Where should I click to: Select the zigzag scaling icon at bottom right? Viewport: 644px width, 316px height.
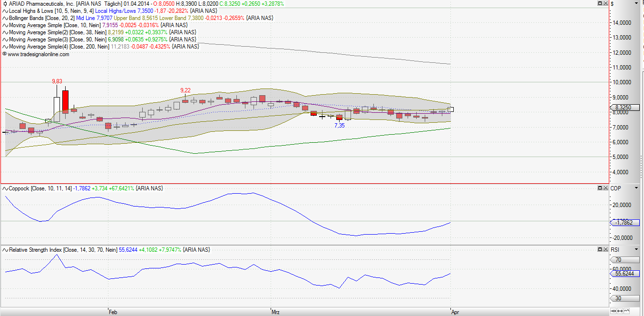pos(626,311)
